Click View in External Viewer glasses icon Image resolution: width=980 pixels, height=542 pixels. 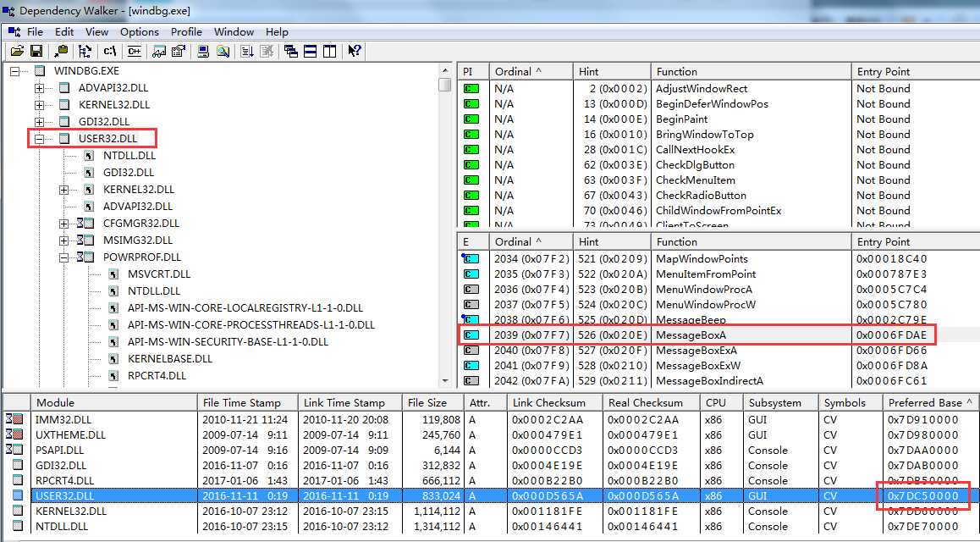tap(159, 52)
